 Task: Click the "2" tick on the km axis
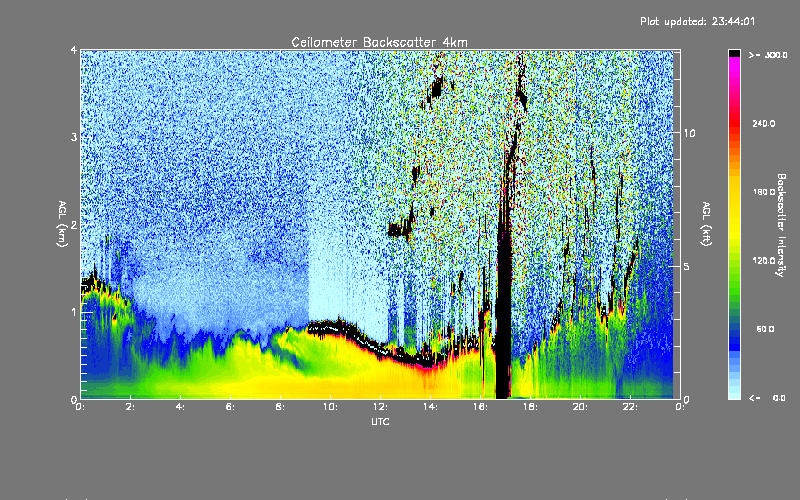(x=74, y=225)
